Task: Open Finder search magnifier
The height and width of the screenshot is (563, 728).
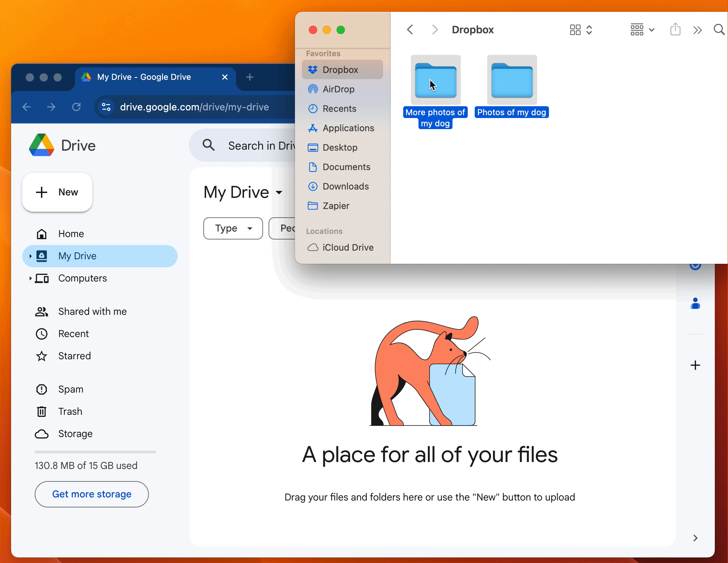Action: [719, 30]
